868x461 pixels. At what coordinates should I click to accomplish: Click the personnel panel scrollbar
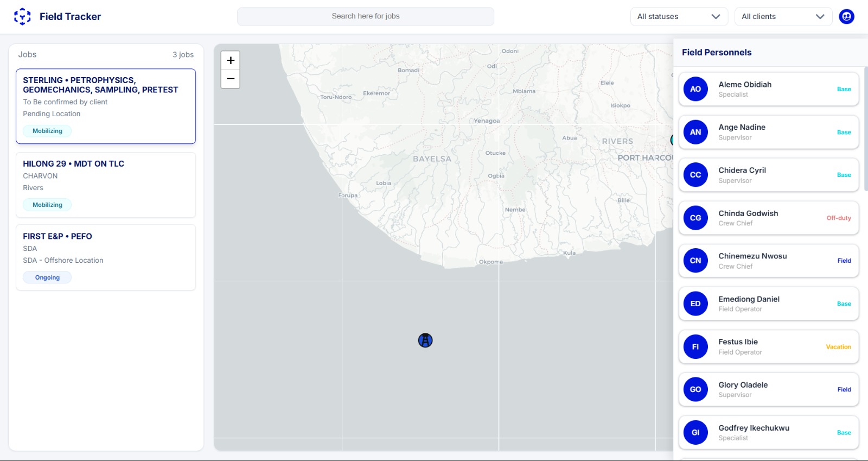coord(865,129)
